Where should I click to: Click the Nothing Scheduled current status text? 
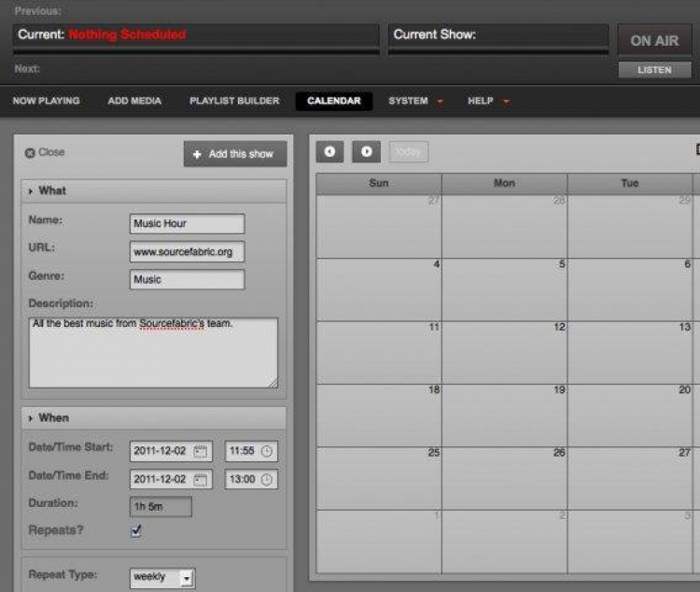[127, 35]
